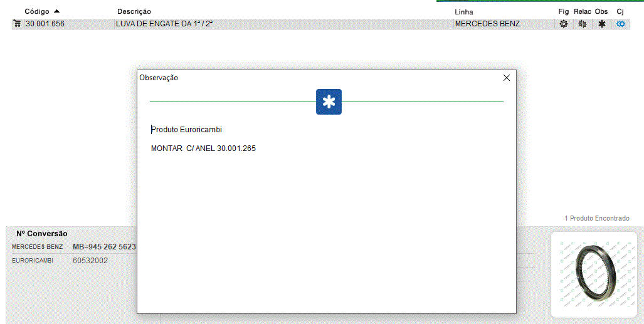Click the Linha column header
This screenshot has width=644, height=324.
(464, 12)
